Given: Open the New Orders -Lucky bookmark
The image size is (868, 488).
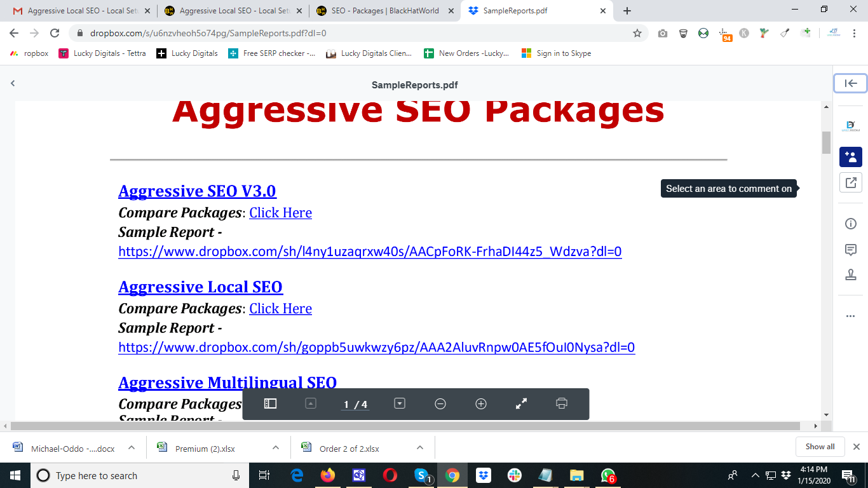Looking at the screenshot, I should click(x=467, y=53).
